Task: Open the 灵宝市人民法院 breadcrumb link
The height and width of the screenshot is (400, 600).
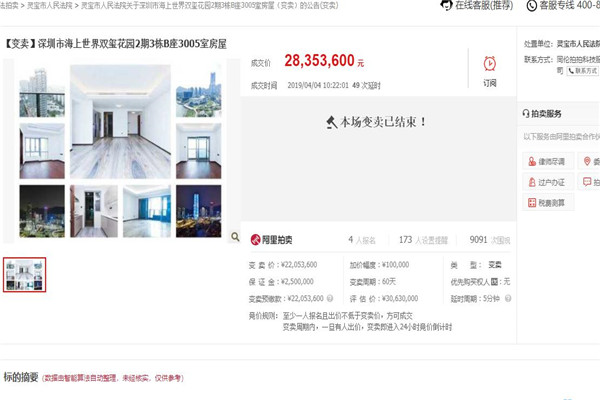Action: (49, 5)
